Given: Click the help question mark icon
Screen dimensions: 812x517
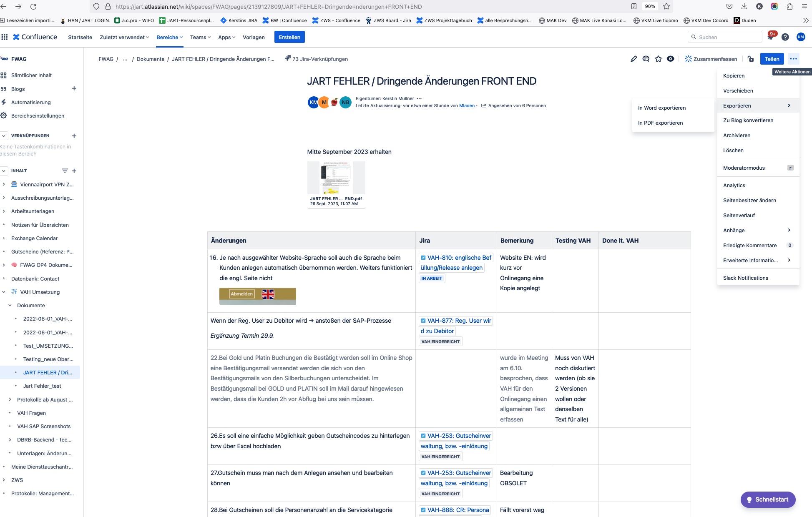Looking at the screenshot, I should 785,37.
